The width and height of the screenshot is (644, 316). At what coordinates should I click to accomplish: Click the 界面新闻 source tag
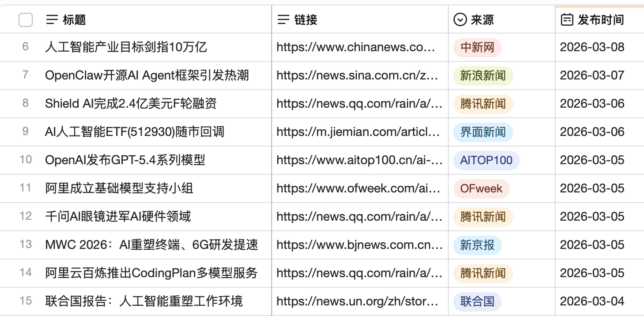[483, 132]
